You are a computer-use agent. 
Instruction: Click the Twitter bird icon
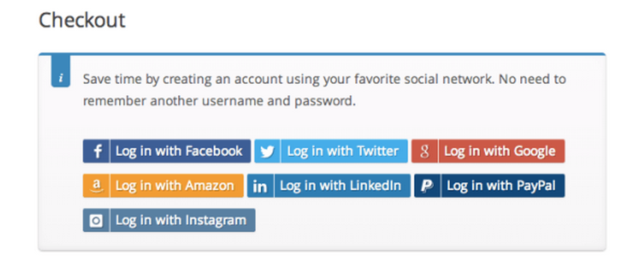(x=267, y=151)
